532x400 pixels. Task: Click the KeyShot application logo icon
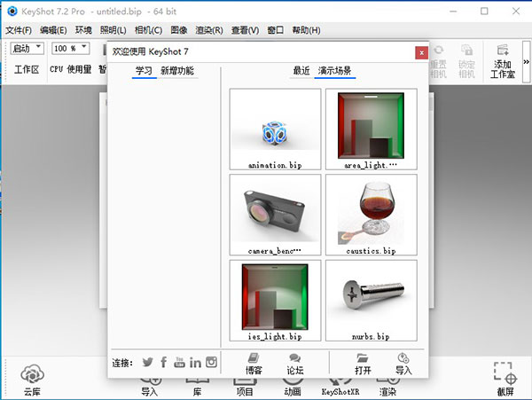point(12,12)
